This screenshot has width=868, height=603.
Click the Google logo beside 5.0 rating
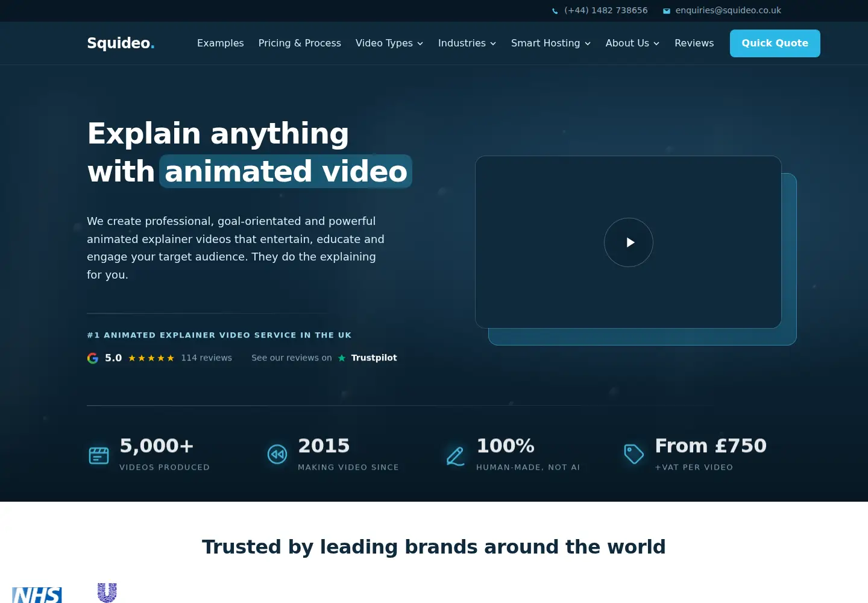point(93,358)
